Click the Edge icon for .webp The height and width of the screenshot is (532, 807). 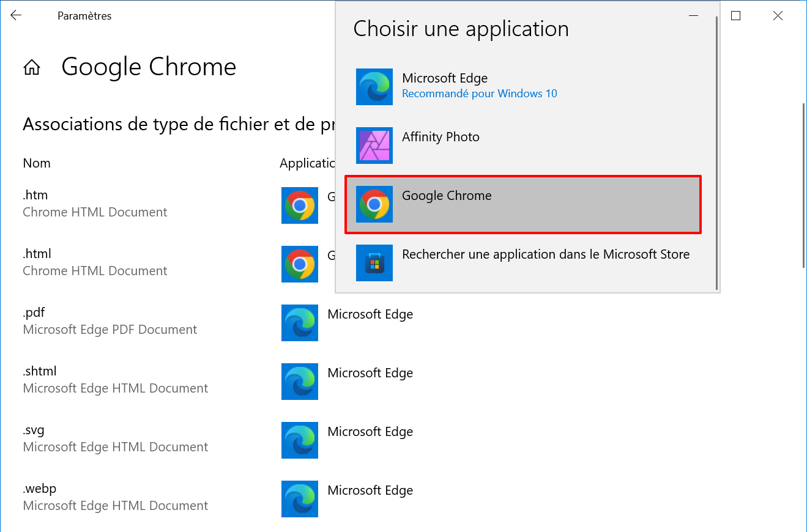click(300, 499)
